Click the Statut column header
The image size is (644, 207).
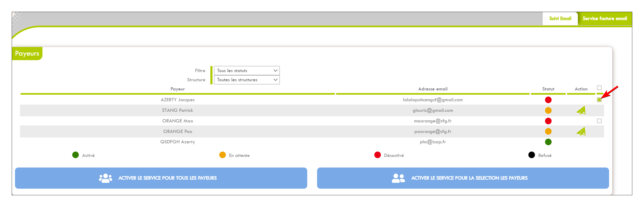(548, 89)
